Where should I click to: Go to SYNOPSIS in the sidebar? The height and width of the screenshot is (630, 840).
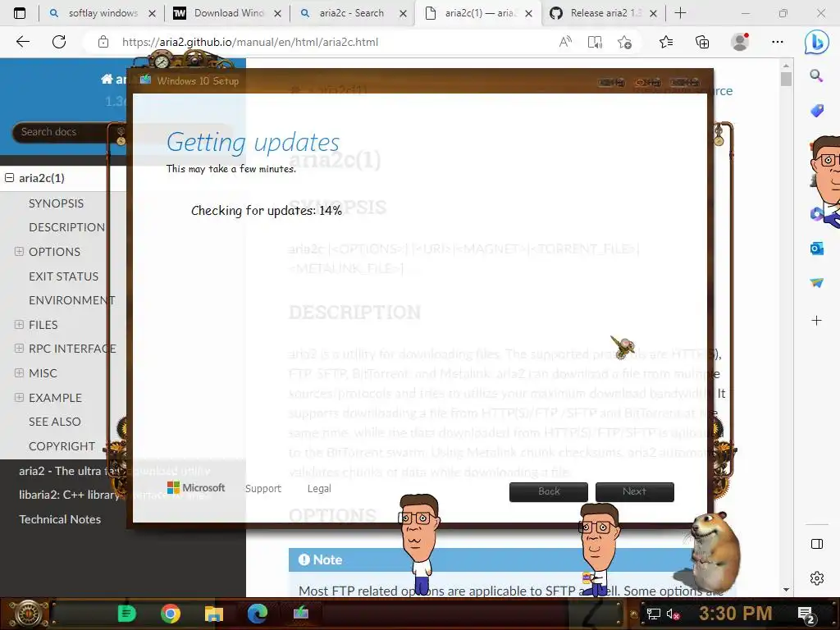(x=57, y=203)
